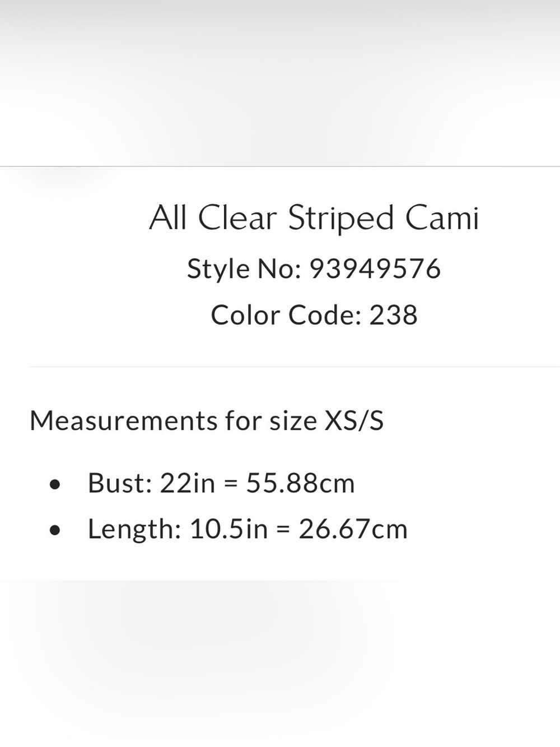Click the style number 93949576
The height and width of the screenshot is (747, 560).
(x=375, y=269)
